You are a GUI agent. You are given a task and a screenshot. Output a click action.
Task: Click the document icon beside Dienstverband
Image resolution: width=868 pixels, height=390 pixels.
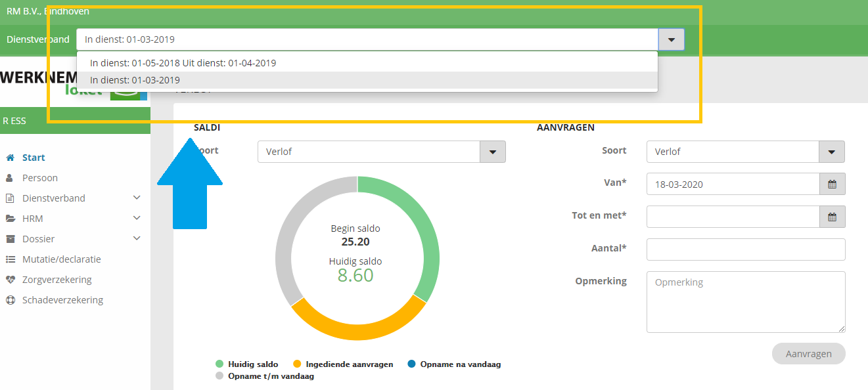coord(10,198)
